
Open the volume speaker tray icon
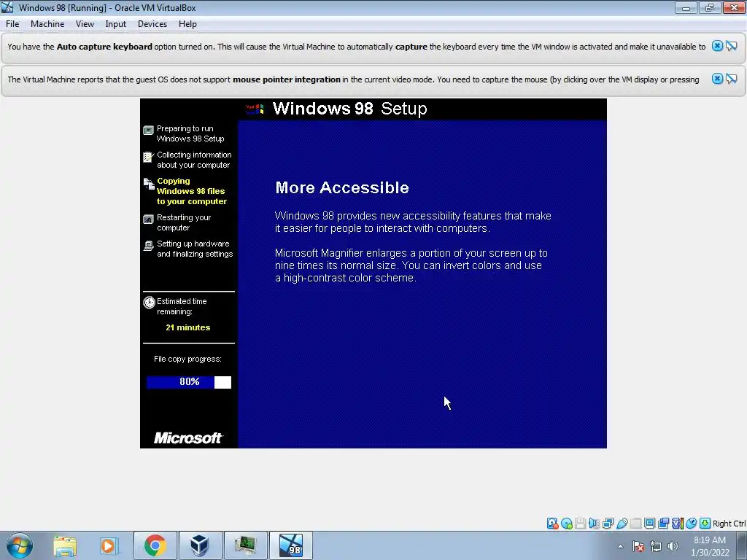(x=673, y=546)
